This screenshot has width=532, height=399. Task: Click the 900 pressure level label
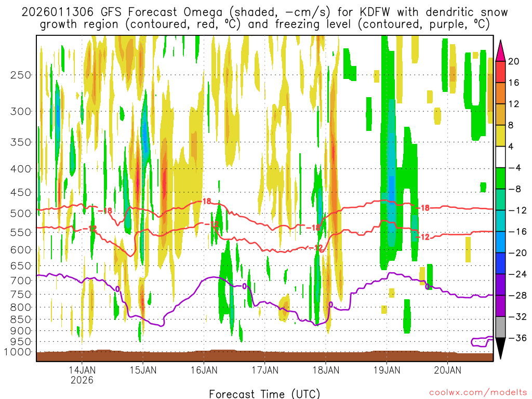[x=21, y=331]
